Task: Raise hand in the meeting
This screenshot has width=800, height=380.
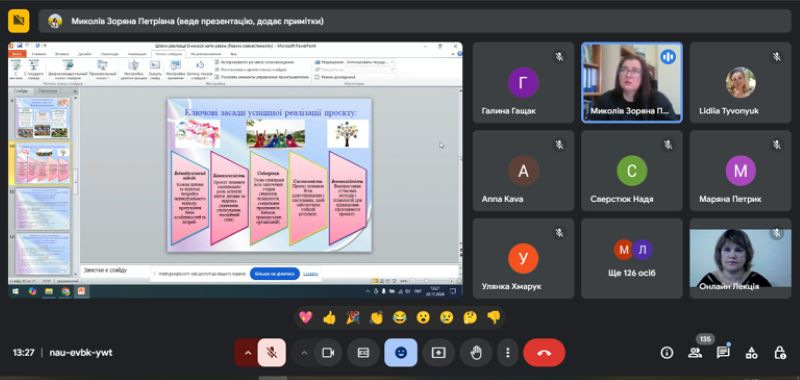Action: [476, 352]
